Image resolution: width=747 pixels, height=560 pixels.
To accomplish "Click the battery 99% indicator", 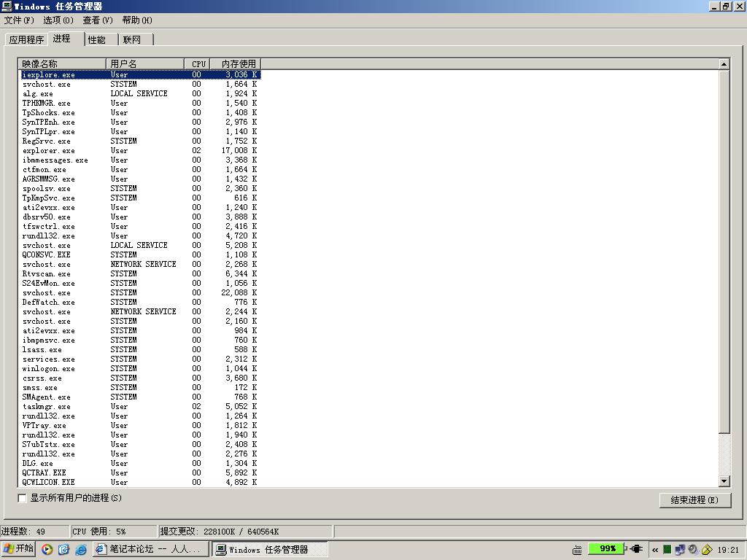I will pos(608,549).
